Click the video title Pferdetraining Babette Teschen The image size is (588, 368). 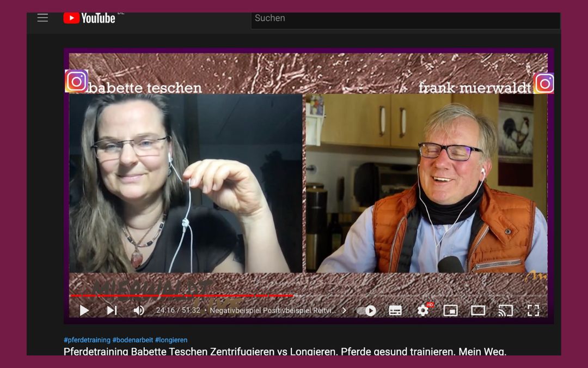point(285,352)
